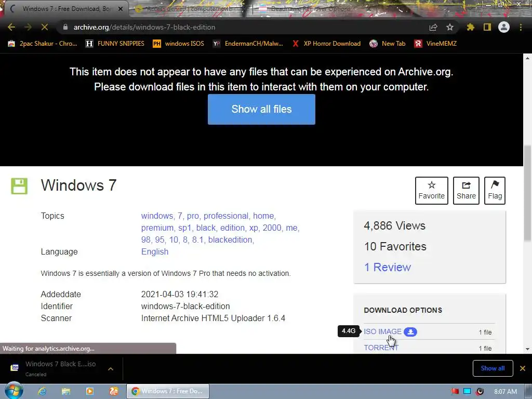Open the 'windows' topic link
The image size is (532, 399).
tap(157, 216)
